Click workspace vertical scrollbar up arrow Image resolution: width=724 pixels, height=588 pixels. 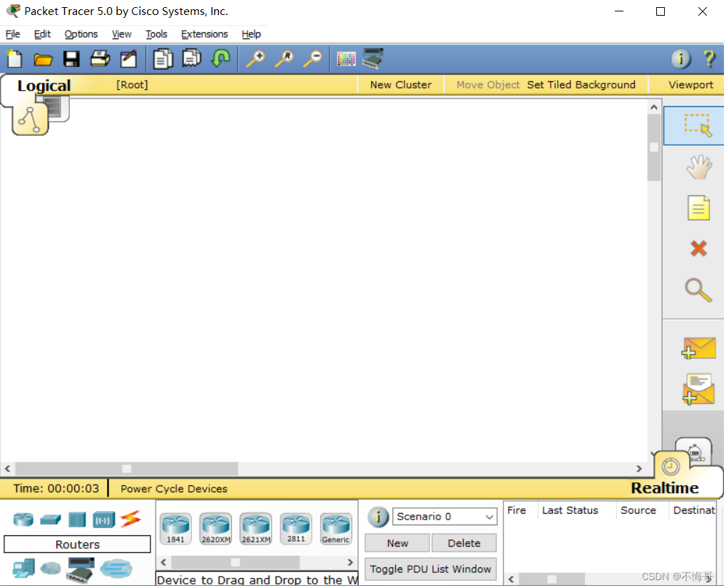coord(654,107)
